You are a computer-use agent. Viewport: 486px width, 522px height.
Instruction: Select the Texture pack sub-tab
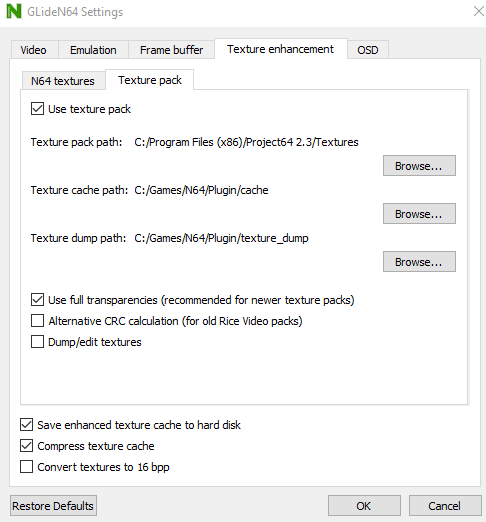click(x=150, y=80)
